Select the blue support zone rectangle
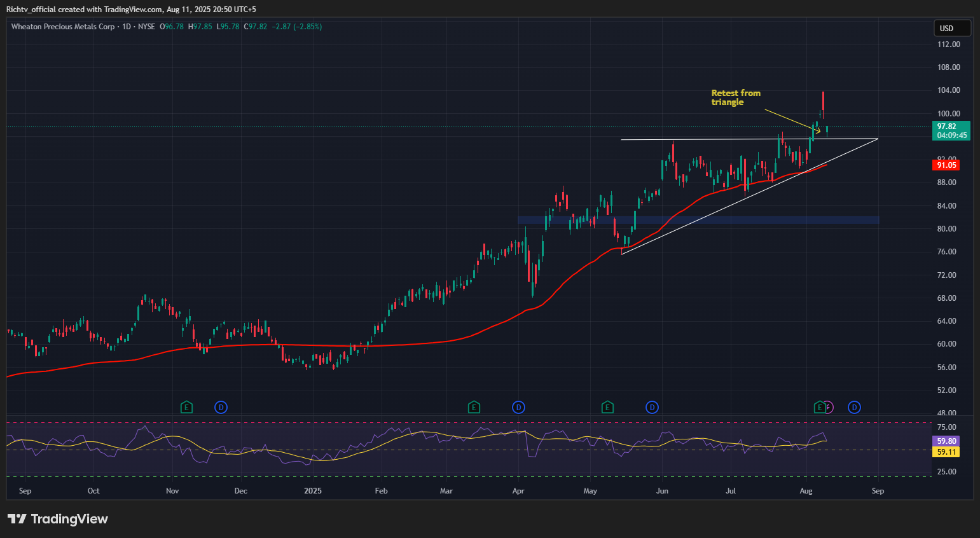This screenshot has width=980, height=538. coord(698,220)
